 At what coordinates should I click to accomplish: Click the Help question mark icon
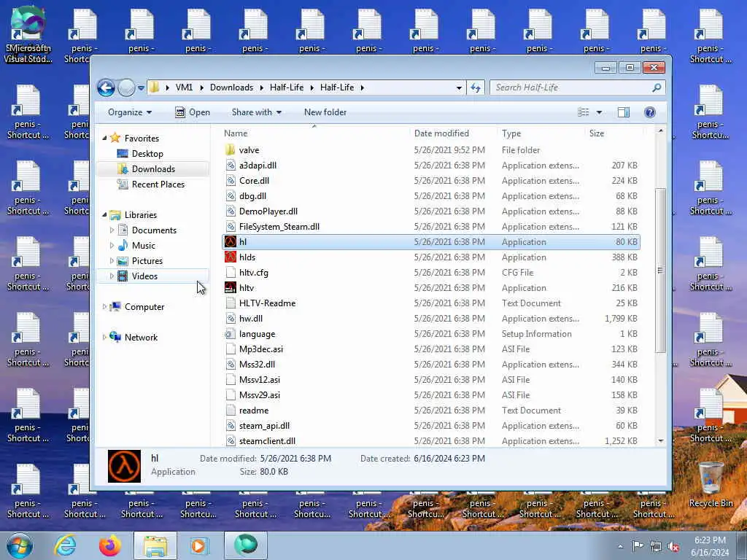coord(650,112)
